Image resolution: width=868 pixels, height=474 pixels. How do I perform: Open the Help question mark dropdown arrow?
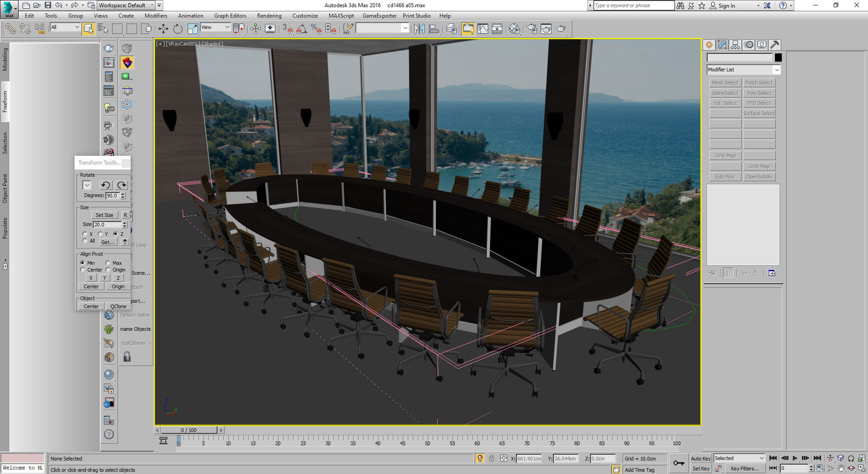(791, 5)
